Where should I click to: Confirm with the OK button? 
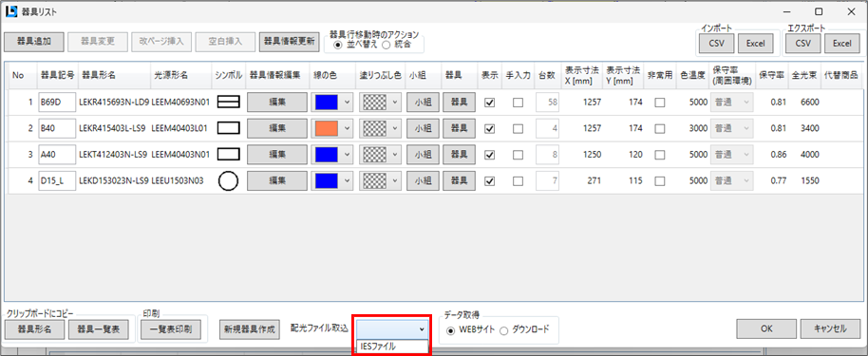click(766, 328)
